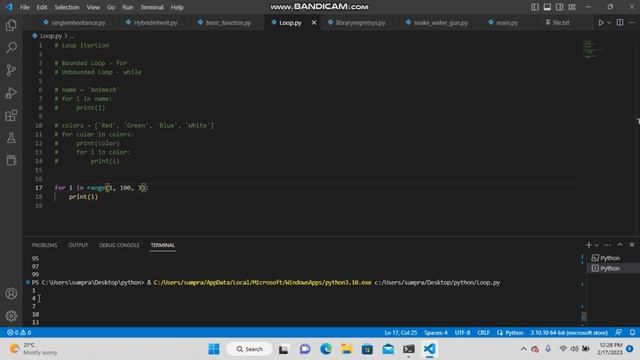640x360 pixels.
Task: Open File Explorer from taskbar
Action: click(x=347, y=349)
